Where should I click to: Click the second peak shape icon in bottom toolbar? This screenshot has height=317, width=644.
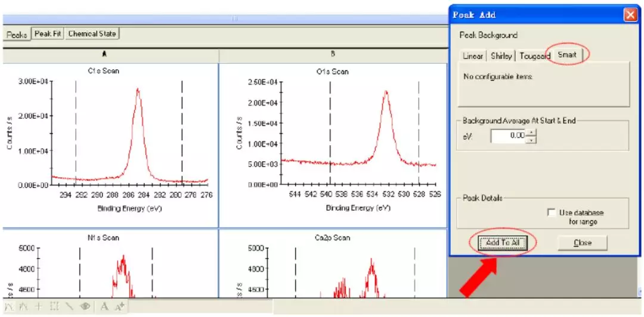point(24,306)
